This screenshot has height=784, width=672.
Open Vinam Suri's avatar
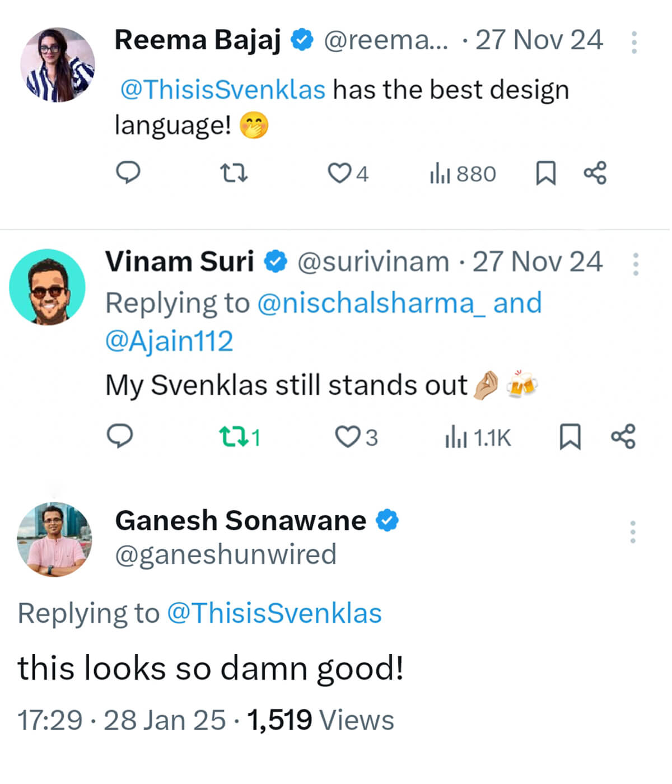click(48, 287)
